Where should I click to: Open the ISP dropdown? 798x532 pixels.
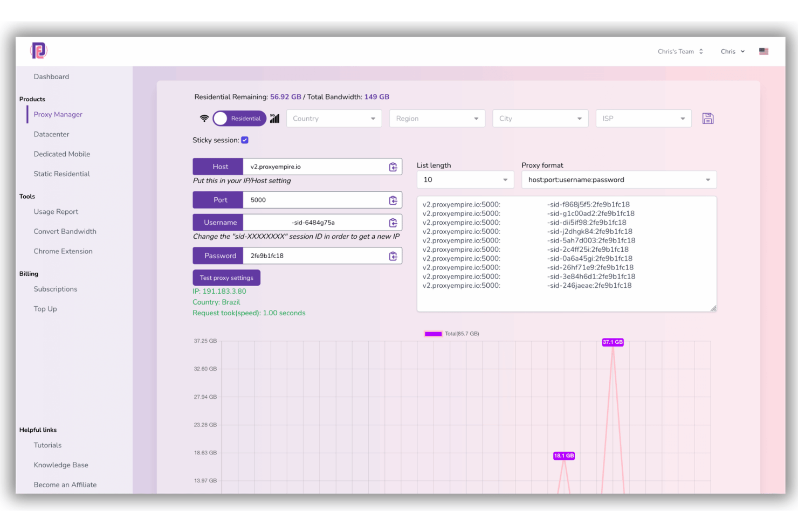[644, 119]
